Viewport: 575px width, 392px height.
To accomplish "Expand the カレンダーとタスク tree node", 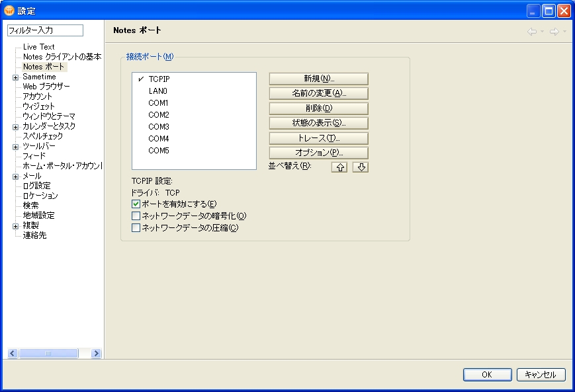I will click(15, 127).
